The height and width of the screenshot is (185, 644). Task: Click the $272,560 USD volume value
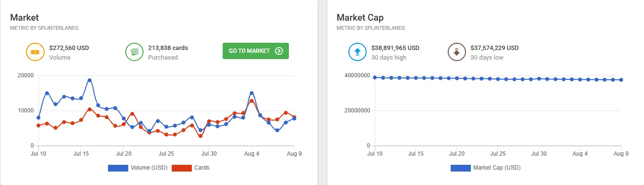(x=69, y=48)
